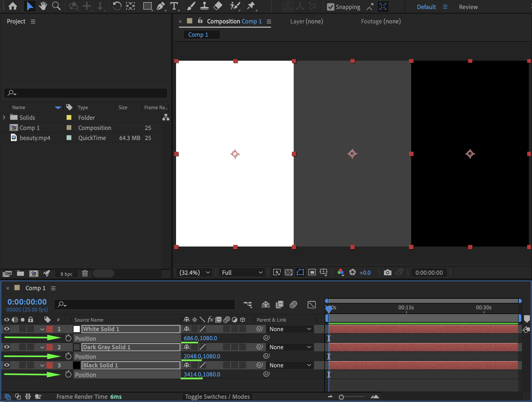The width and height of the screenshot is (532, 402).
Task: Create a new folder in Project panel
Action: 21,273
